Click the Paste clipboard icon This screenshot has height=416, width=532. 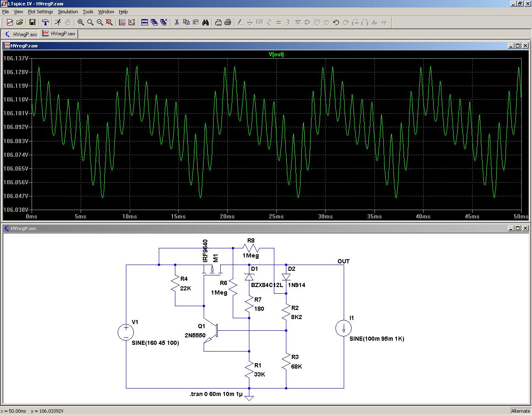click(x=196, y=22)
